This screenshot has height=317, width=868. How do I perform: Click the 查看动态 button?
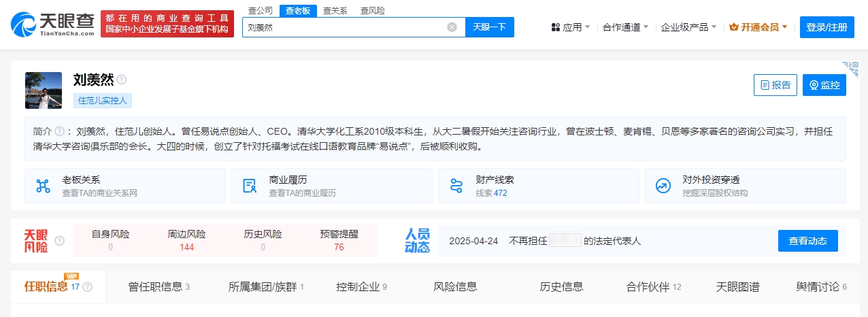pyautogui.click(x=808, y=241)
